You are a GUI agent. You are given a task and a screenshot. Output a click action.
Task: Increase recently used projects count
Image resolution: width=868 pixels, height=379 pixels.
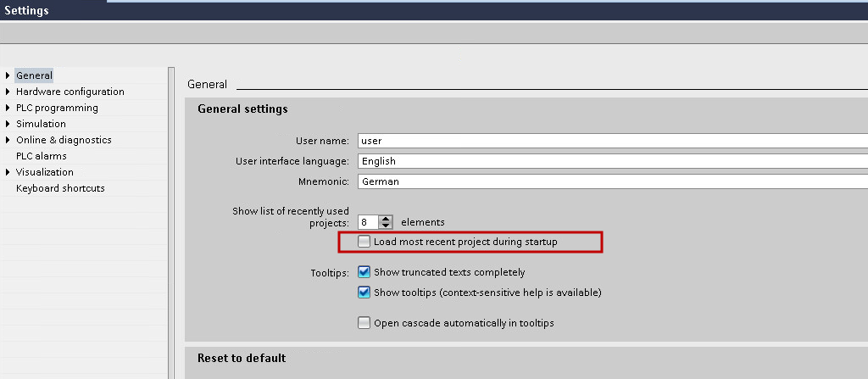click(387, 218)
